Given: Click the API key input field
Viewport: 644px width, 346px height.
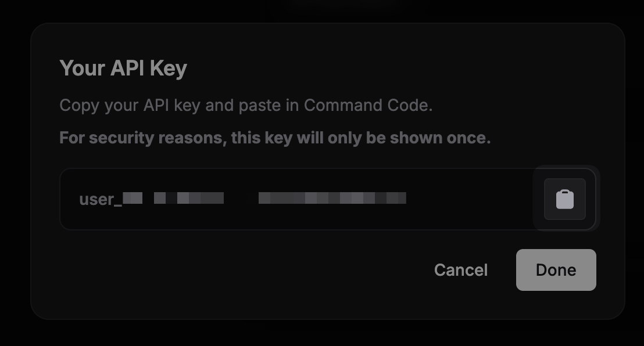Looking at the screenshot, I should [x=291, y=199].
